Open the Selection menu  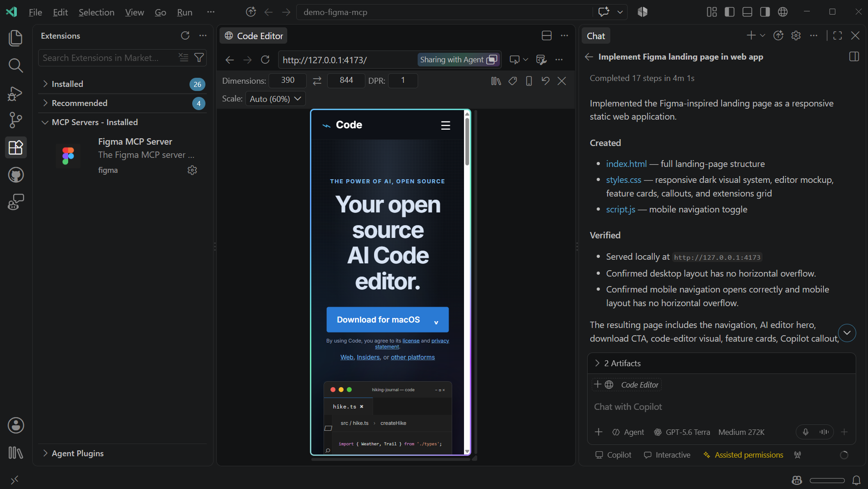pyautogui.click(x=96, y=12)
